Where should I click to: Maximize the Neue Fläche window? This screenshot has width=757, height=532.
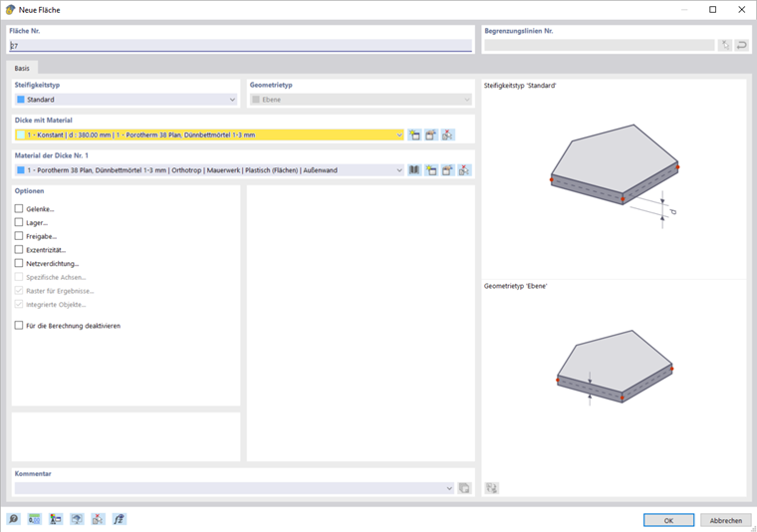(x=712, y=10)
